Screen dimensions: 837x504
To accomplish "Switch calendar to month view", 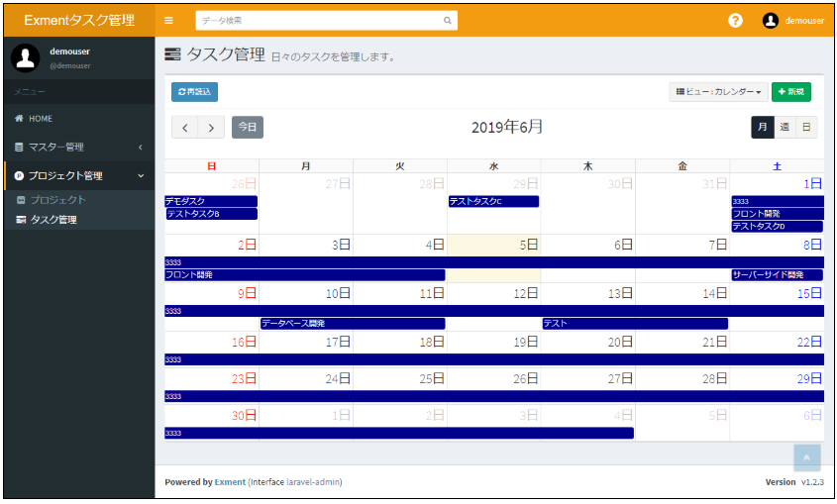I will click(x=762, y=127).
